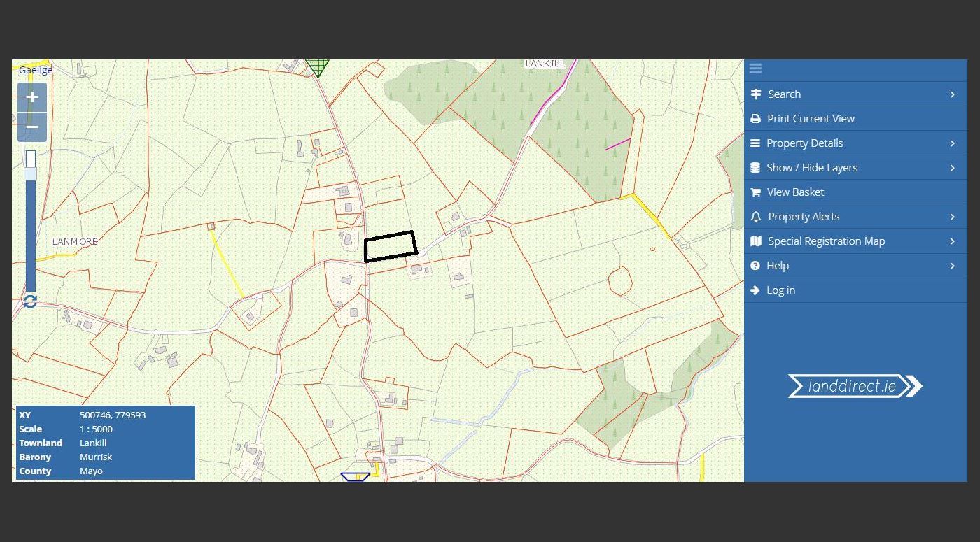Click the printer icon beside Print Current View

click(755, 119)
